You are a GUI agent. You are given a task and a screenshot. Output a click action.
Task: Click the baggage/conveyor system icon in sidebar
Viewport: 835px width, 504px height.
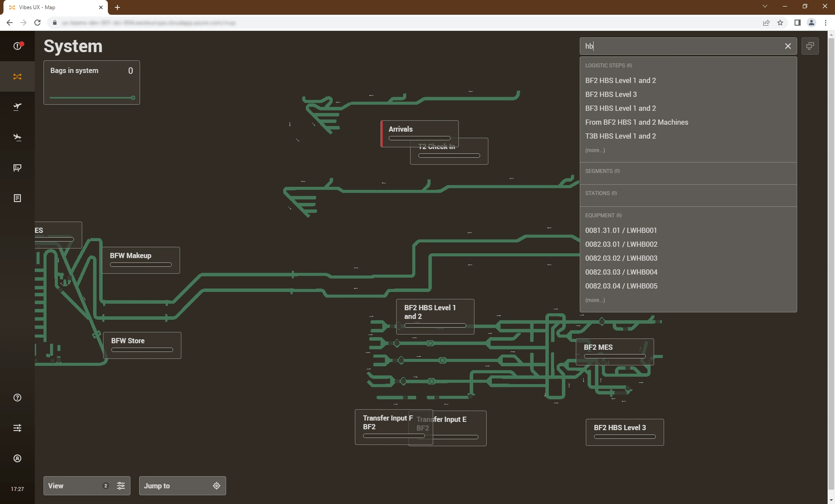pyautogui.click(x=17, y=76)
